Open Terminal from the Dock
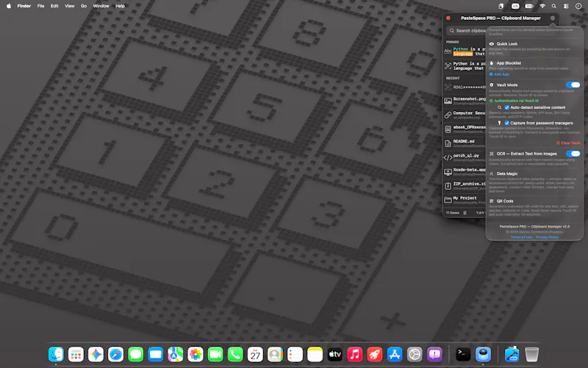The height and width of the screenshot is (368, 588). (x=463, y=354)
